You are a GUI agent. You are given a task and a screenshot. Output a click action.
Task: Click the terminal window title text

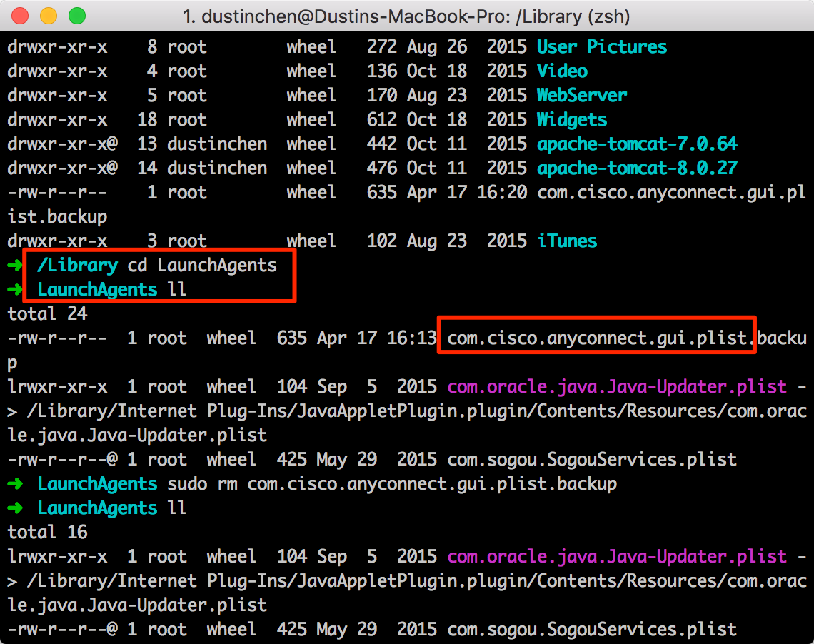pos(406,16)
